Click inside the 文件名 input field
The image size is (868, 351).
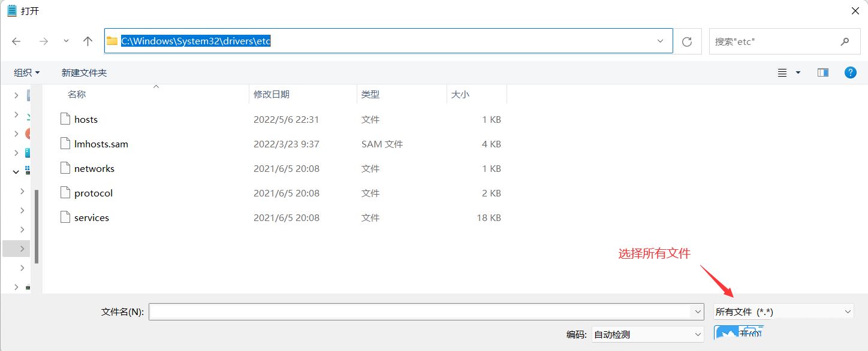(x=420, y=311)
